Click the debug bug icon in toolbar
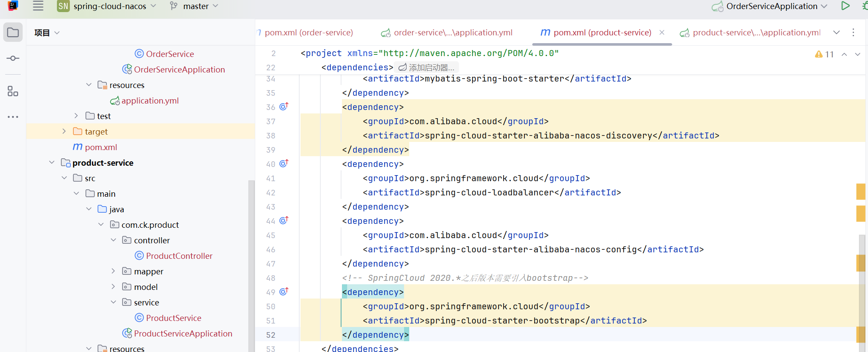Image resolution: width=868 pixels, height=352 pixels. click(x=865, y=6)
